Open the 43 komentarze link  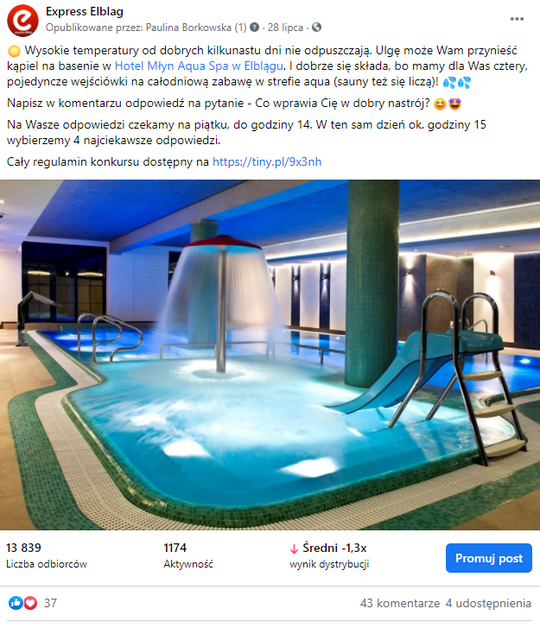pos(399,603)
